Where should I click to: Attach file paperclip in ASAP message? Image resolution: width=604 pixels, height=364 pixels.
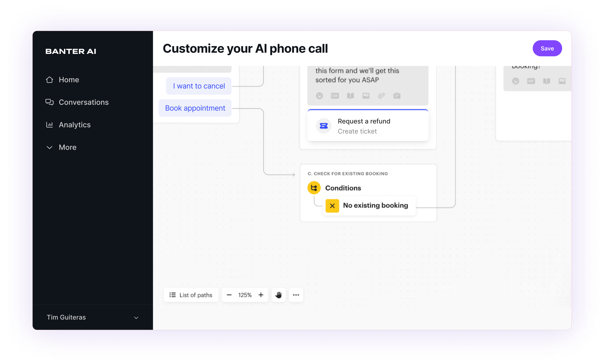click(381, 96)
